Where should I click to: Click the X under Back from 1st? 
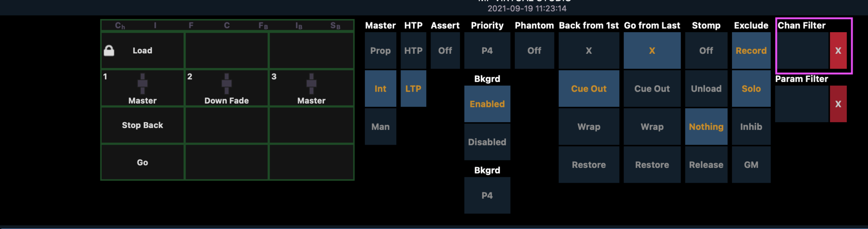pyautogui.click(x=589, y=51)
